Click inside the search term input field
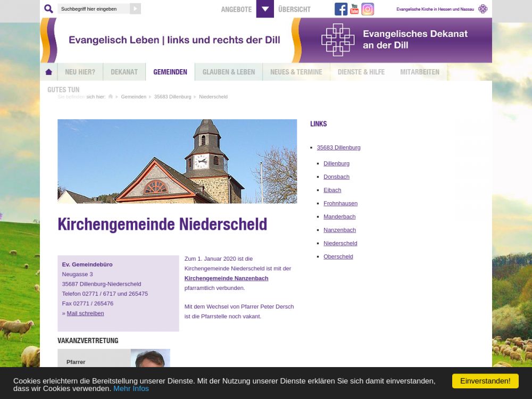Screen dimensions: 532x399 click(93, 9)
